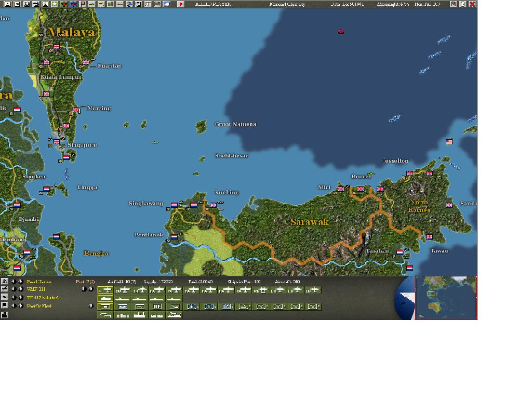Viewport: 532px width, 399px height.
Task: Click the save game disk icon
Action: coord(7,4)
